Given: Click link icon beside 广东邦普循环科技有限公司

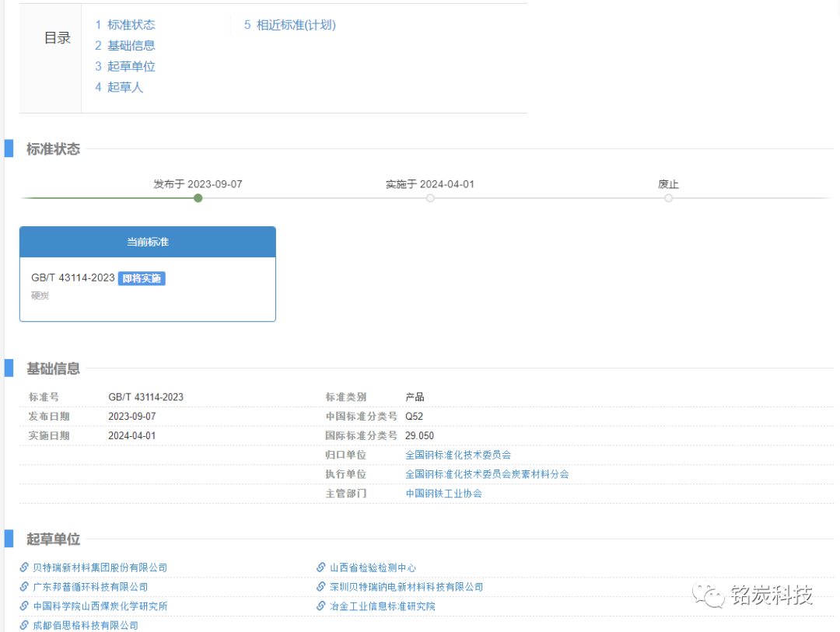Looking at the screenshot, I should (x=24, y=586).
